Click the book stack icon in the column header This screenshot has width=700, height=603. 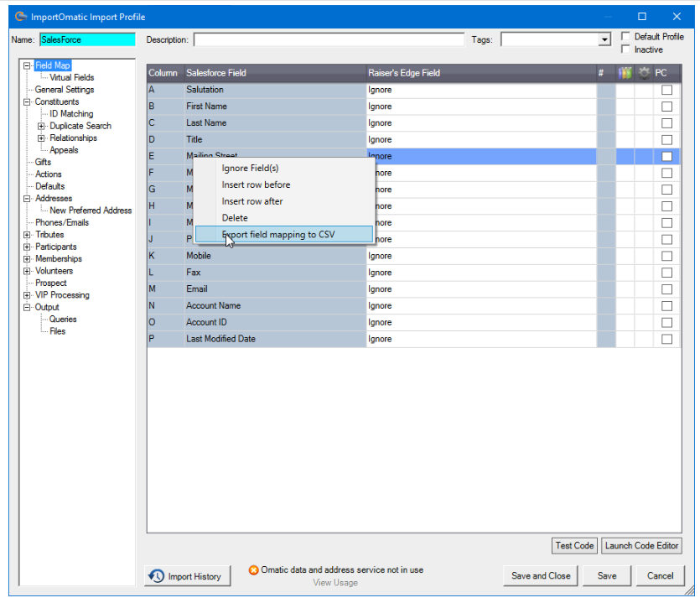click(x=625, y=73)
